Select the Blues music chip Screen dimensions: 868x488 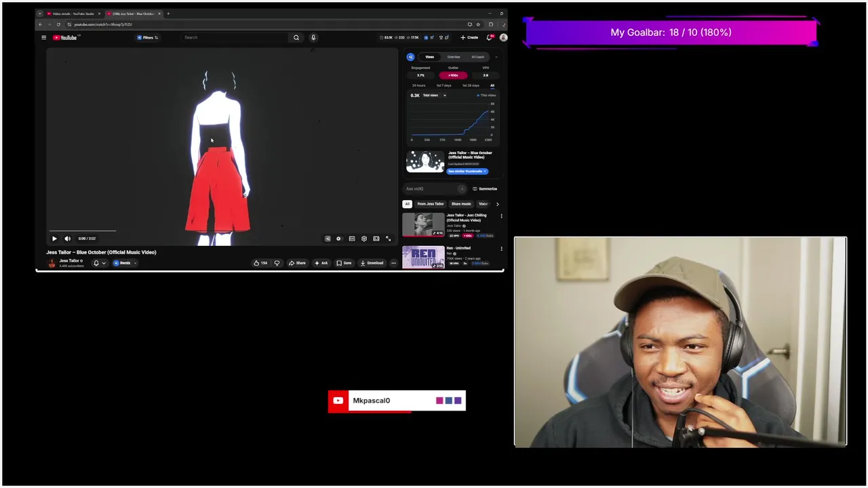click(x=461, y=204)
